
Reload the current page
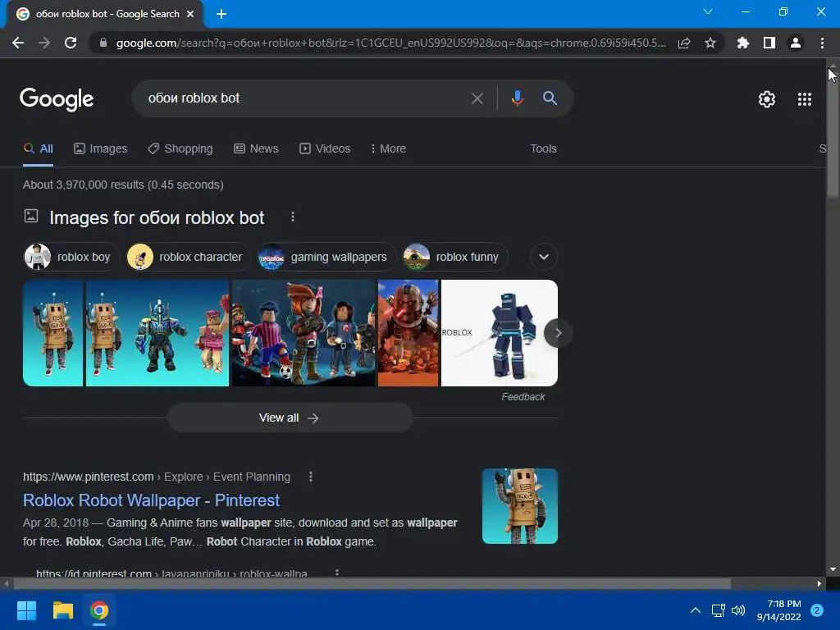coord(71,43)
